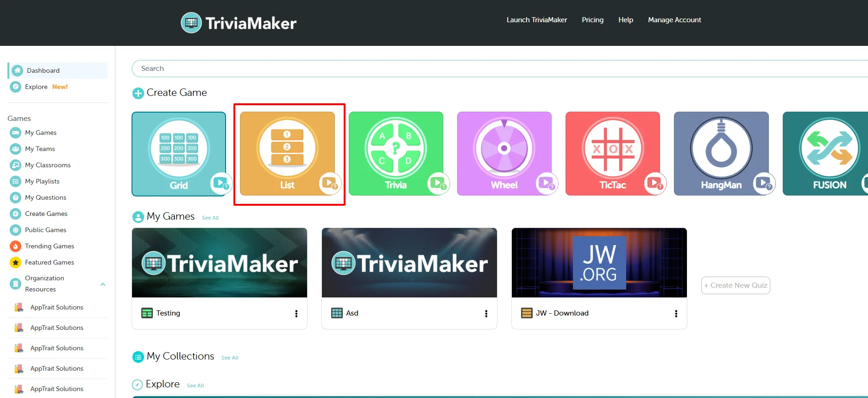The height and width of the screenshot is (398, 868).
Task: Click See All next to Explore
Action: [x=195, y=385]
